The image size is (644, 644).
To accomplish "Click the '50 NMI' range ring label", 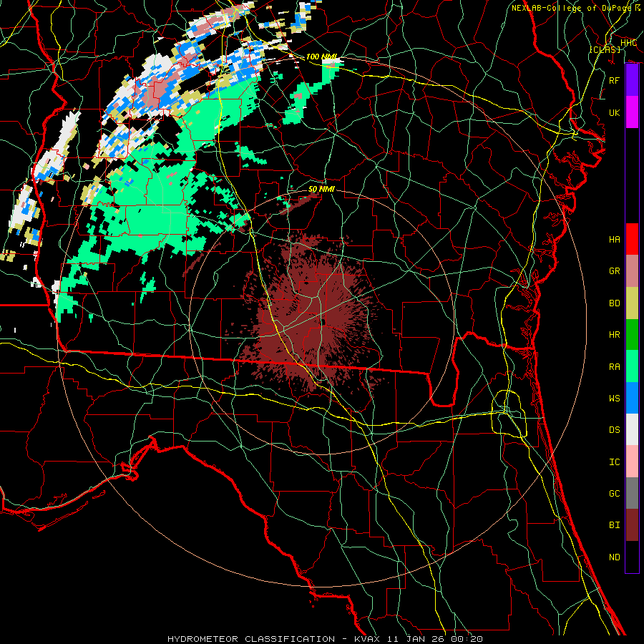I will 321,189.
